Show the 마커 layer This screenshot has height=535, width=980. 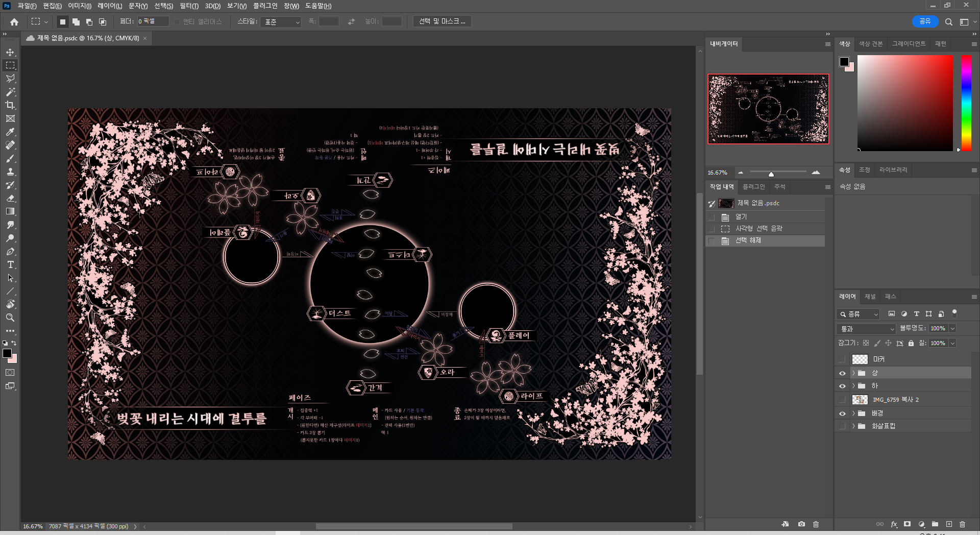click(842, 359)
